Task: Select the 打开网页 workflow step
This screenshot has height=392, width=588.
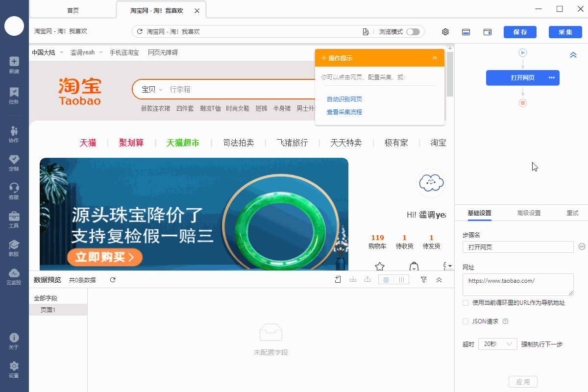Action: pos(523,78)
